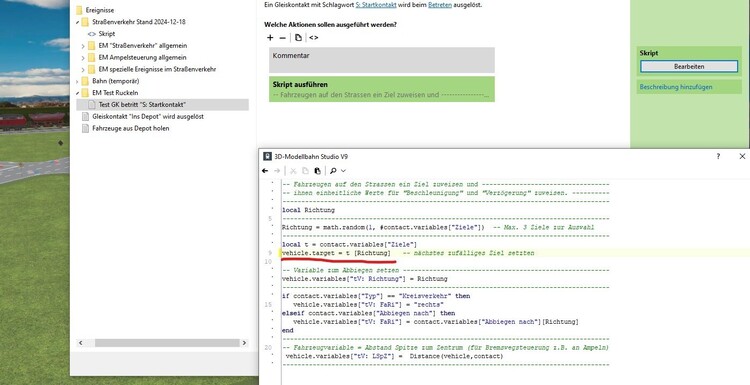Click the copy icon in script editor toolbar
The width and height of the screenshot is (750, 385).
click(x=305, y=171)
